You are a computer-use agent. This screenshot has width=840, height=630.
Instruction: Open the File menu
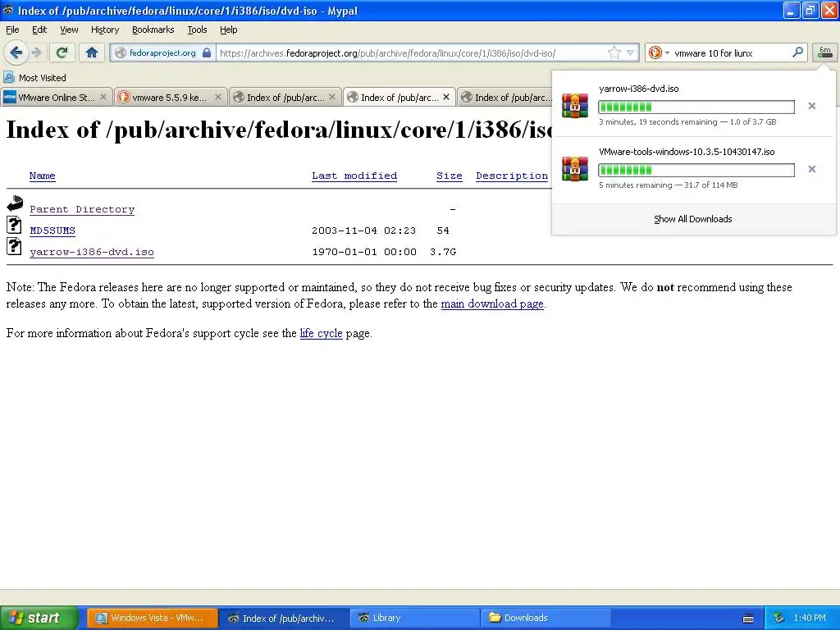click(x=12, y=30)
